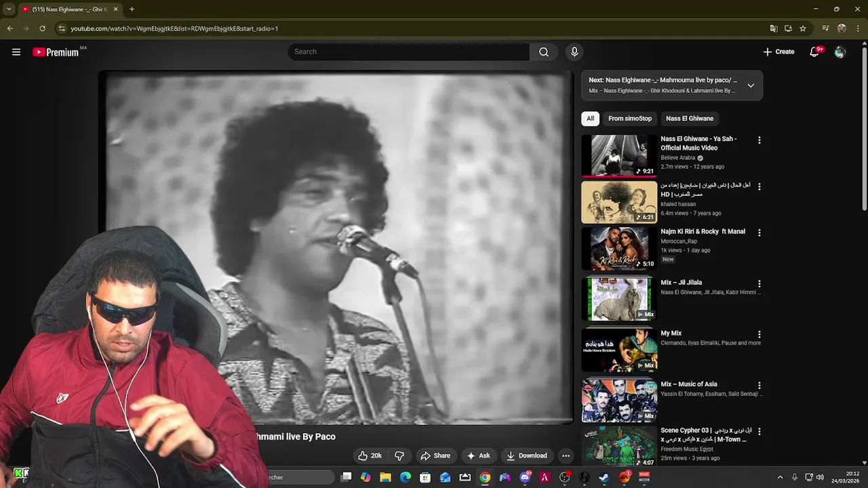This screenshot has width=868, height=488.
Task: Open options for Scene Cypher 03
Action: 759,431
